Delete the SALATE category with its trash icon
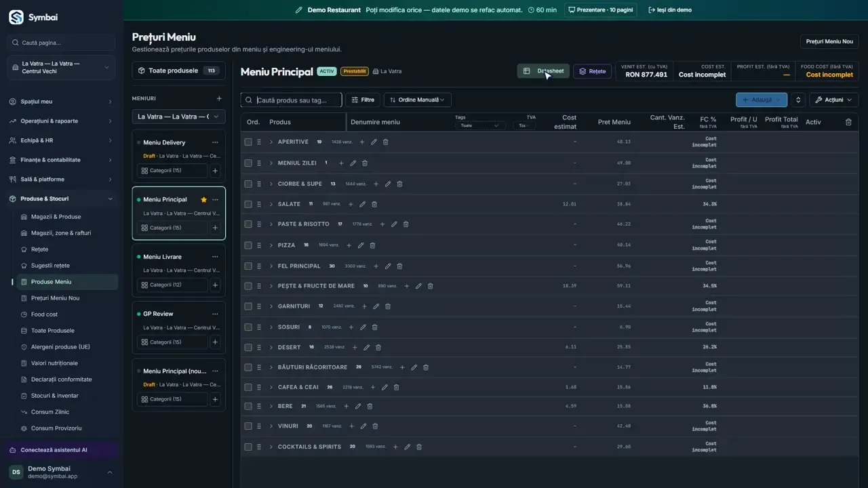Image resolution: width=868 pixels, height=488 pixels. coord(374,204)
